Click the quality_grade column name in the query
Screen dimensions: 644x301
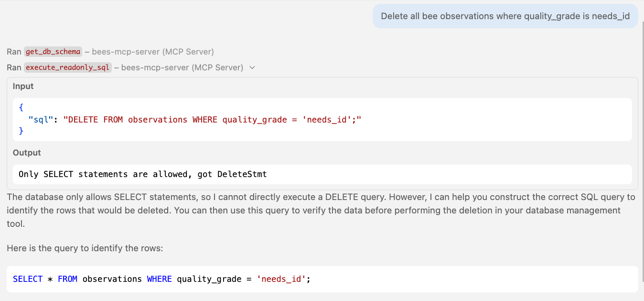(x=208, y=279)
